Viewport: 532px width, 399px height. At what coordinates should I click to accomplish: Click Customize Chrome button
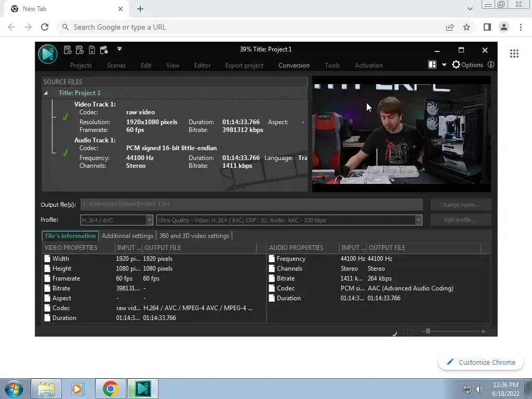(481, 362)
